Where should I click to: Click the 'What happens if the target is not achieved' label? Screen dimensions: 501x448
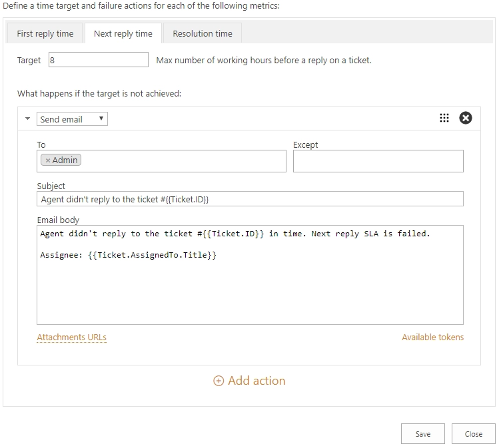[99, 94]
